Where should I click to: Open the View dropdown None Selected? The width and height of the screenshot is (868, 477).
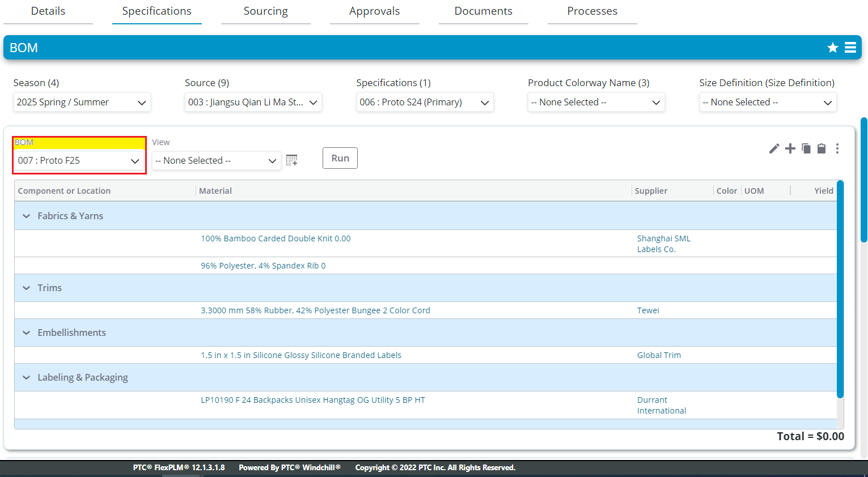tap(217, 161)
